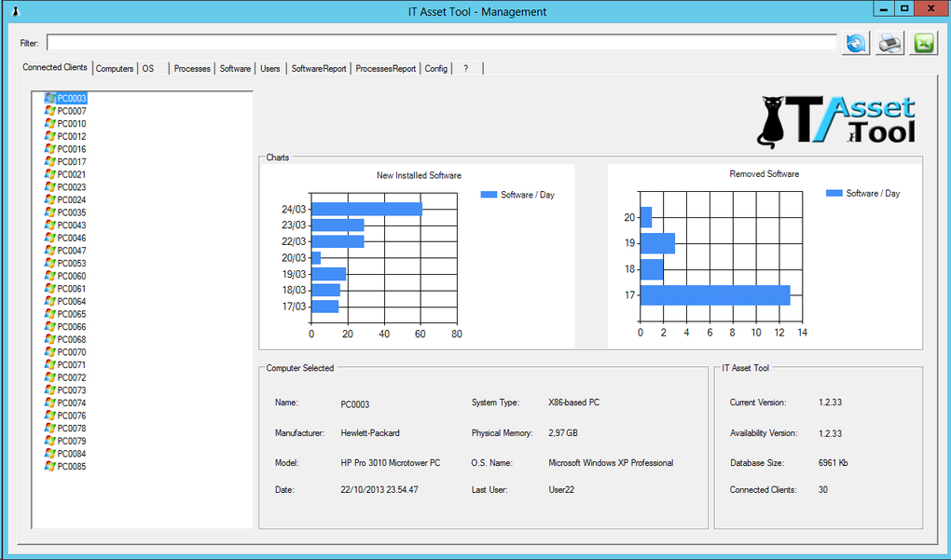This screenshot has width=951, height=560.
Task: Go to the Users tab
Action: (x=269, y=68)
